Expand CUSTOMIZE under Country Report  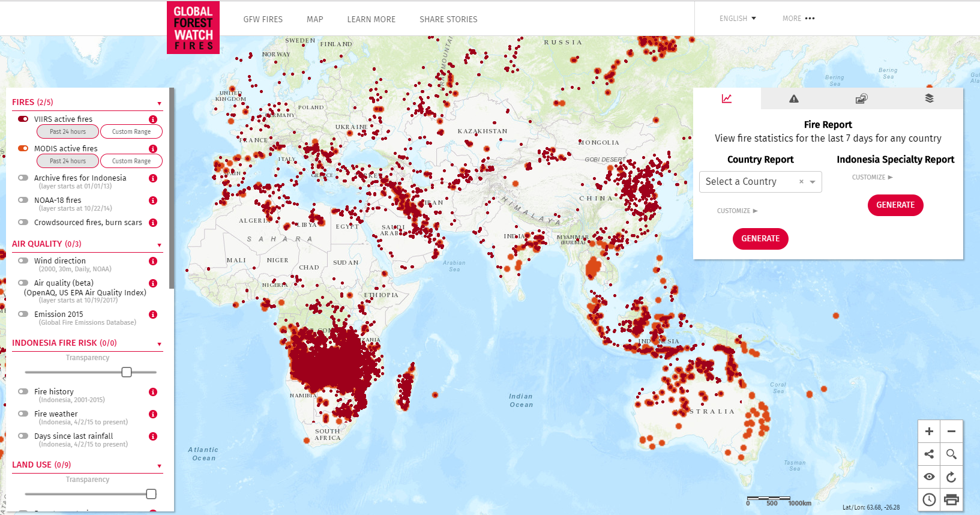(x=737, y=211)
